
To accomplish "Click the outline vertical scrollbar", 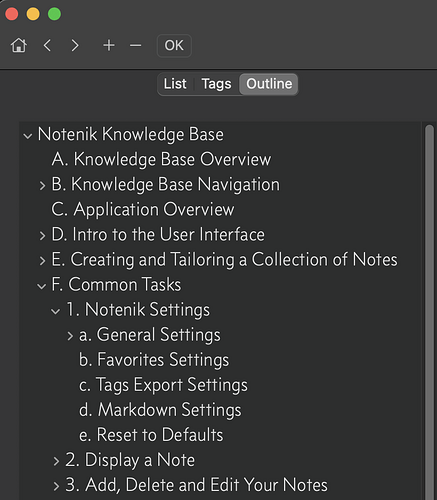I will coord(429,312).
